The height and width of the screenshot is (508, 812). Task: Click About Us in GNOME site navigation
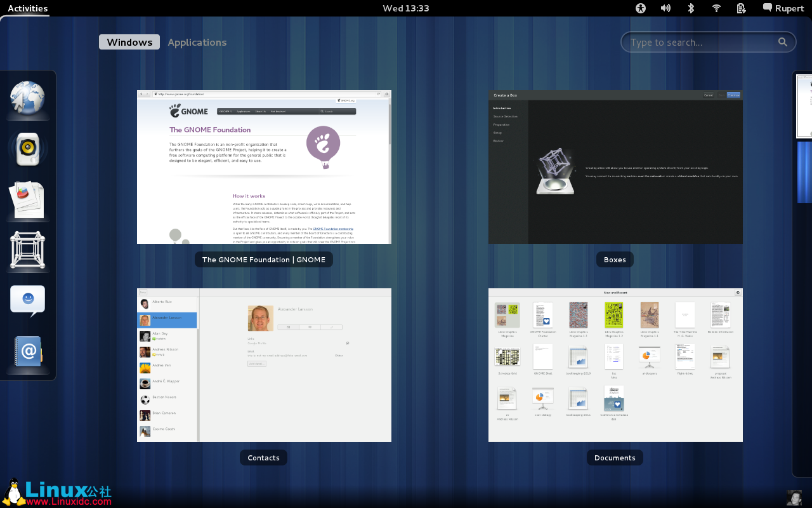(x=260, y=111)
